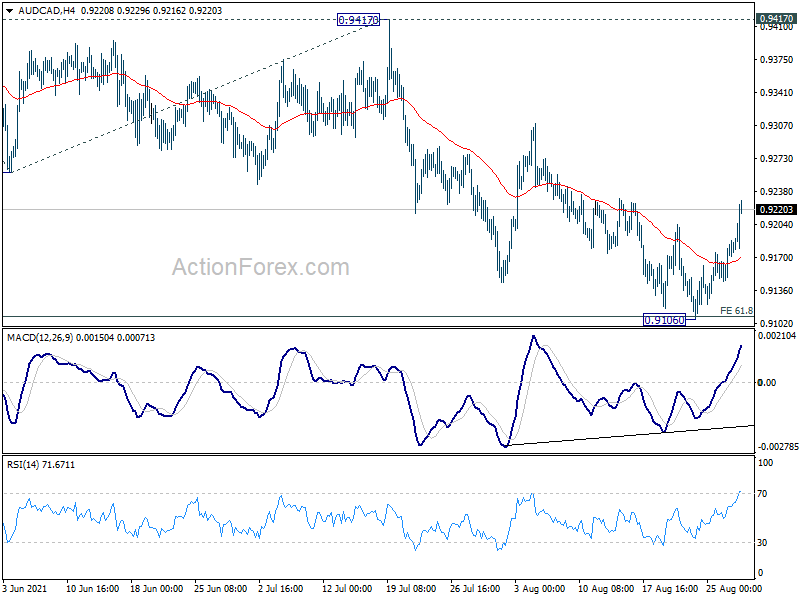Click the 10 Aug 08:00 time label

coord(606,589)
